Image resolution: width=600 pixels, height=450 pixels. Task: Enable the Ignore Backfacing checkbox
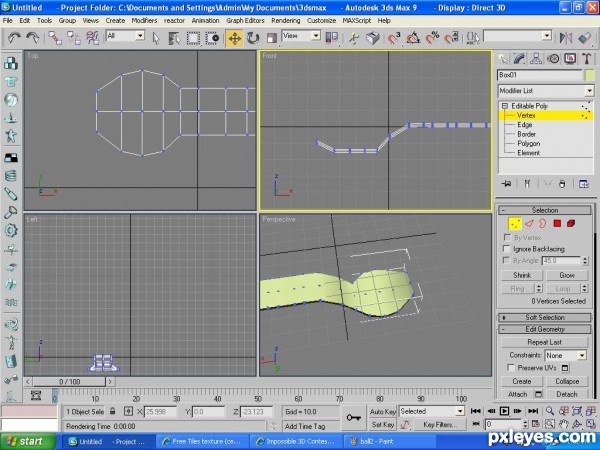[507, 249]
